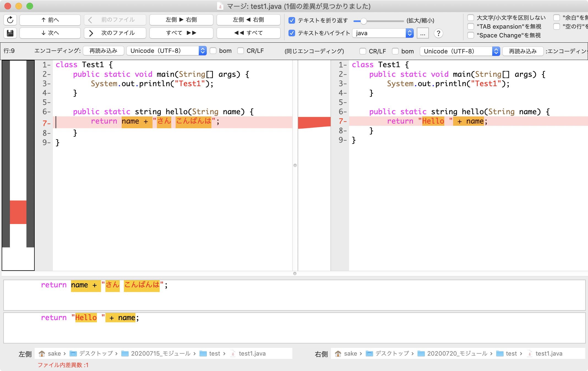Click left 再読み込み reload button

(x=103, y=51)
